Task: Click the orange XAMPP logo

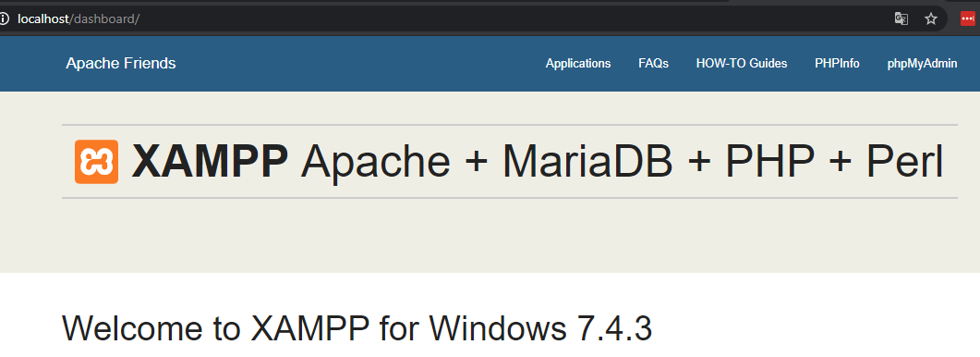Action: coord(96,162)
